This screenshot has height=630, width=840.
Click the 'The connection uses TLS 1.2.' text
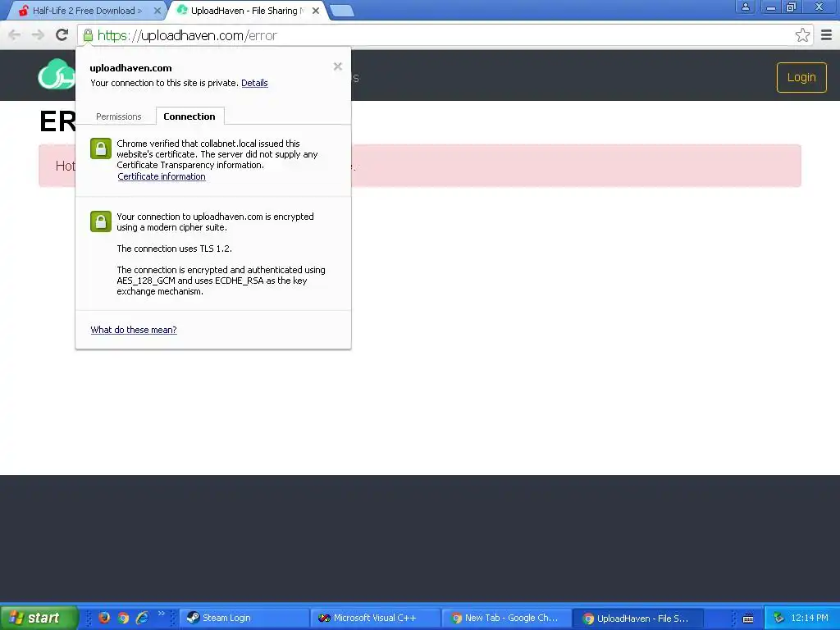point(174,249)
